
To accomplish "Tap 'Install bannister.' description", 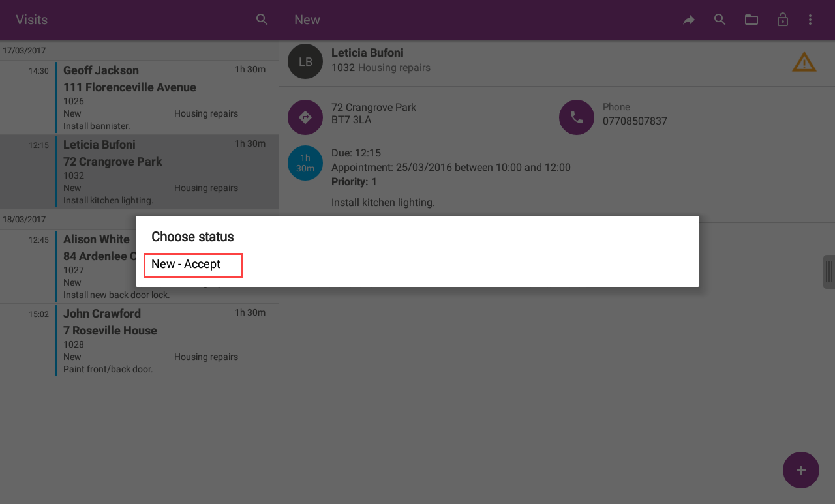I will 97,126.
